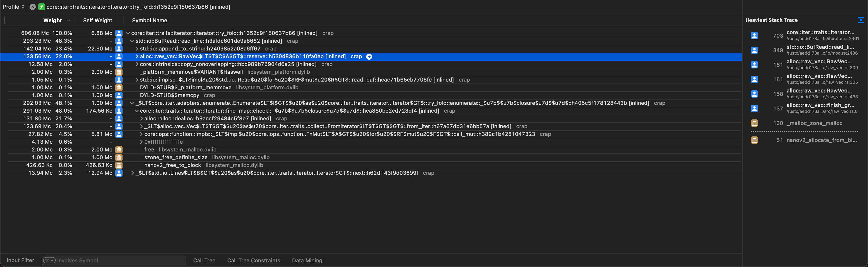Click Input Filter text field
The width and height of the screenshot is (868, 267).
(112, 260)
